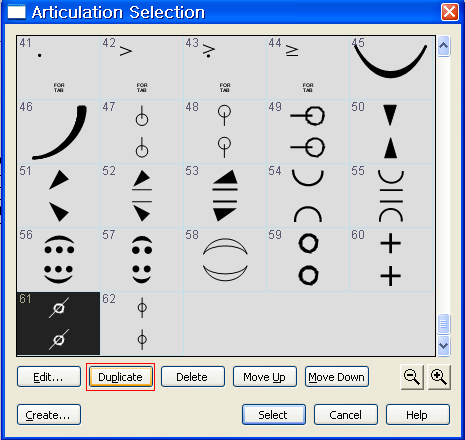Select articulation 50 solid wedge triangles
The height and width of the screenshot is (440, 465).
pyautogui.click(x=391, y=132)
